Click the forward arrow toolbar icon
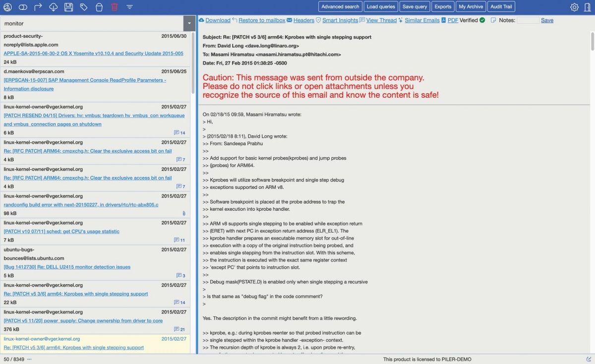This screenshot has width=595, height=364. tap(38, 7)
